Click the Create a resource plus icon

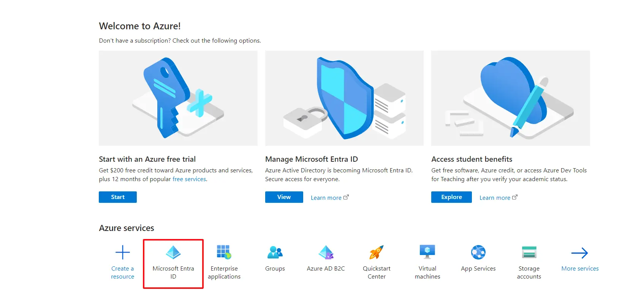(122, 252)
